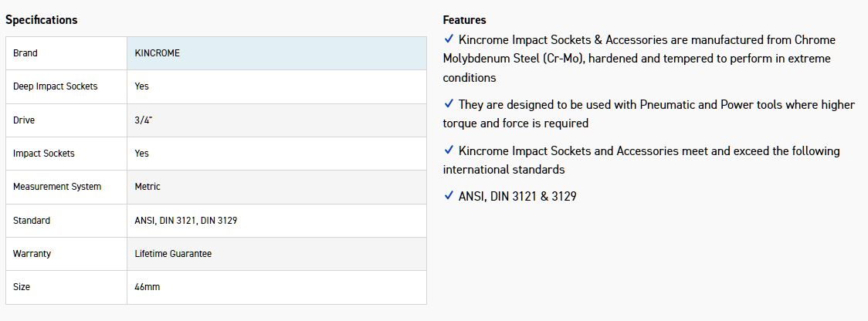Image resolution: width=868 pixels, height=321 pixels.
Task: Select the Metric value cell
Action: 147,187
